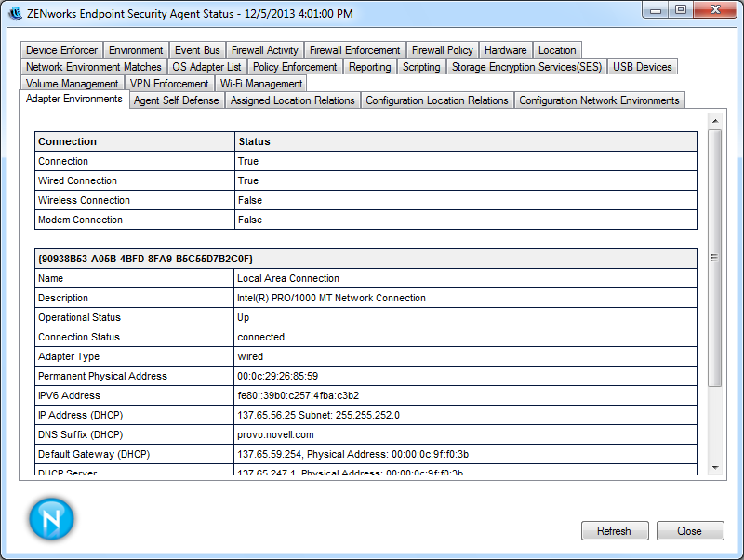Click the ZENworks title bar app icon

15,13
